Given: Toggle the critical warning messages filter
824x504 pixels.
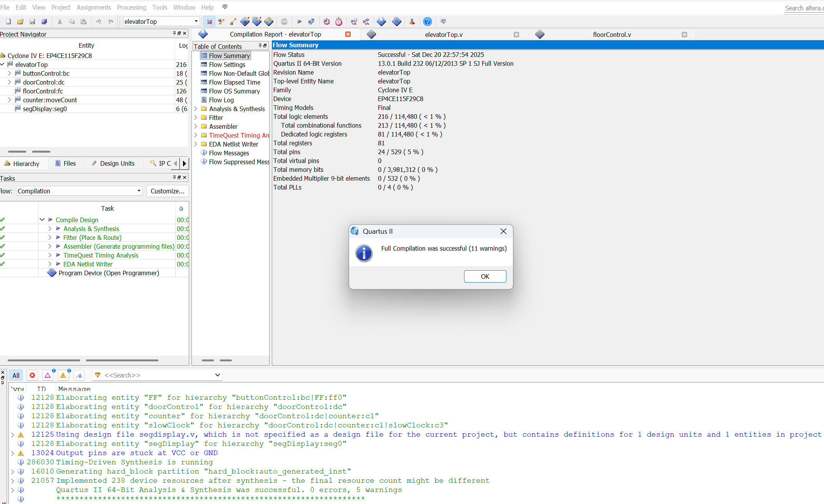Looking at the screenshot, I should [x=48, y=375].
